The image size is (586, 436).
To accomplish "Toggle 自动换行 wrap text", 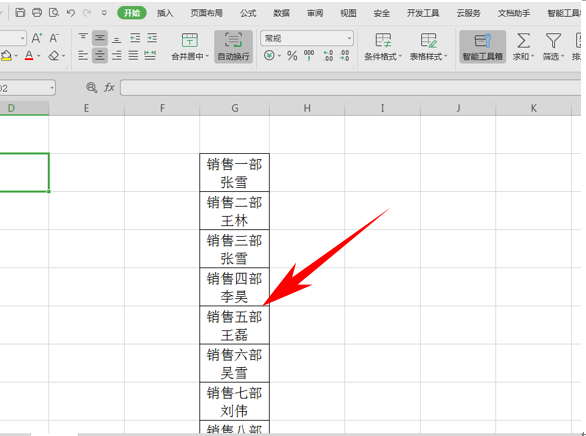I will click(x=233, y=47).
